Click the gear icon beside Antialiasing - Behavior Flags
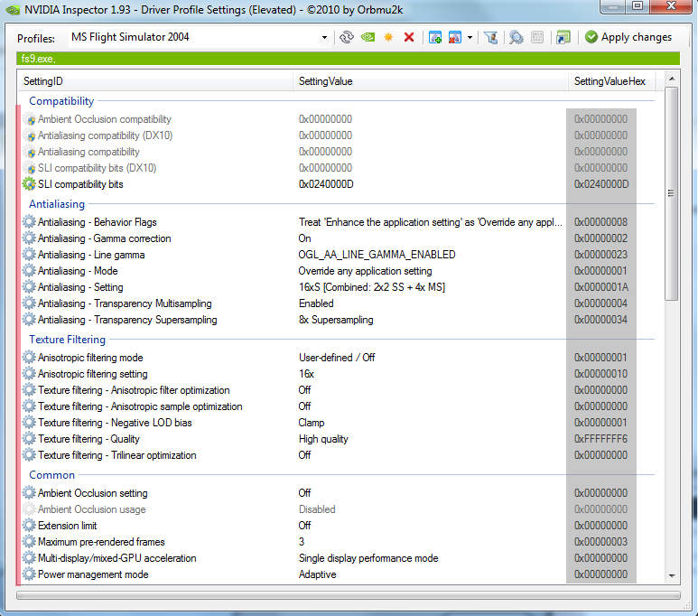Screen dimensions: 698x616 tap(29, 221)
